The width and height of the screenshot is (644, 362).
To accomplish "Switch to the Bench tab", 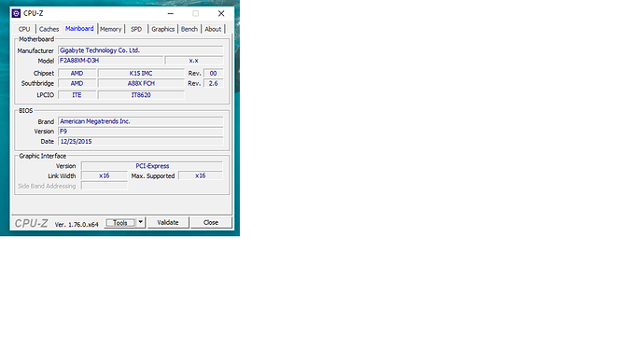I will (189, 29).
